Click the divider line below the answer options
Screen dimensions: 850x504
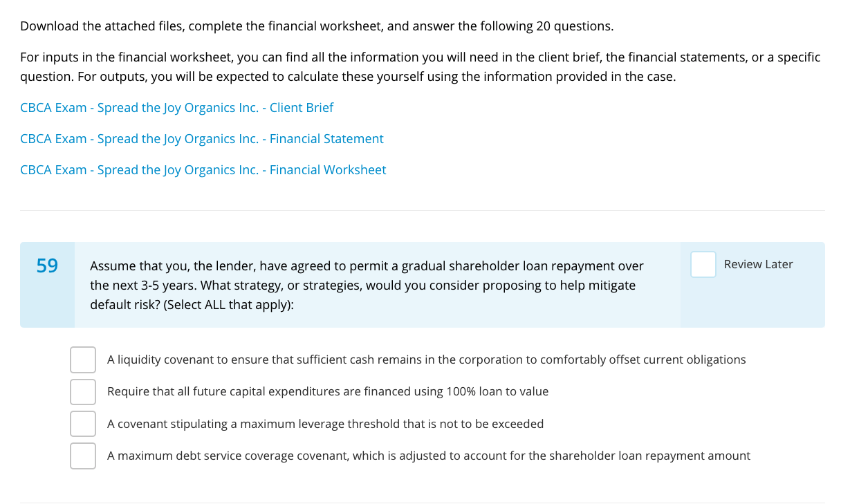pyautogui.click(x=422, y=503)
